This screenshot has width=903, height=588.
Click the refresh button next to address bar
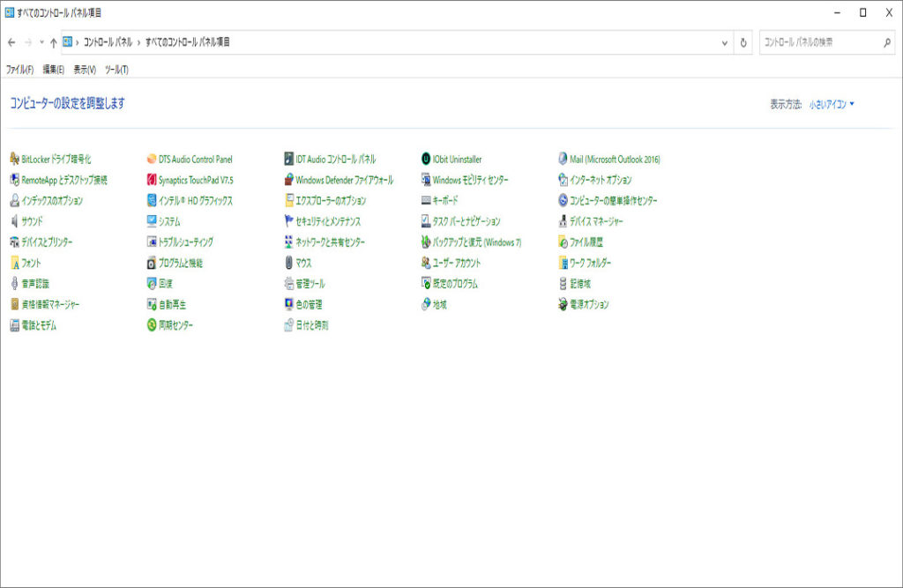744,42
